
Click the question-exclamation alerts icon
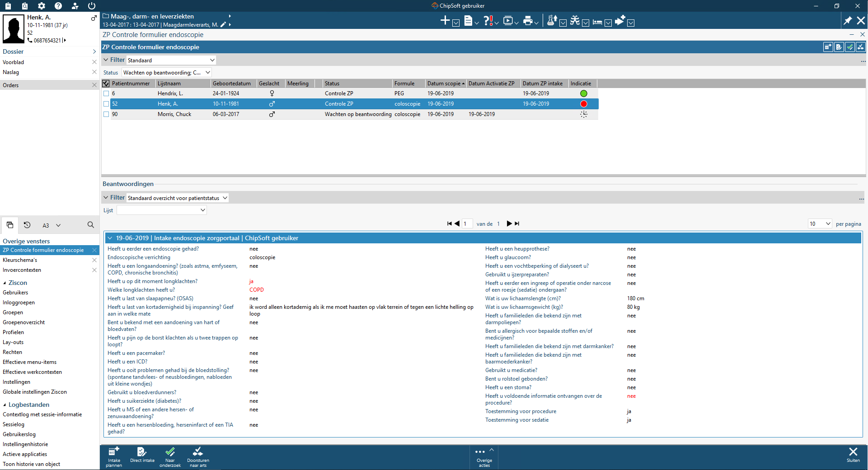pyautogui.click(x=488, y=20)
